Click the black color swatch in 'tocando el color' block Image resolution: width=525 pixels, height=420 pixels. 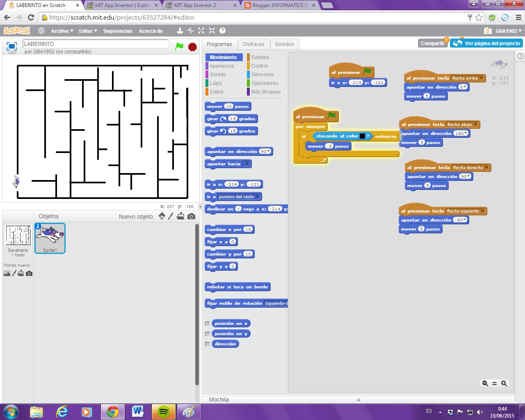click(x=362, y=136)
